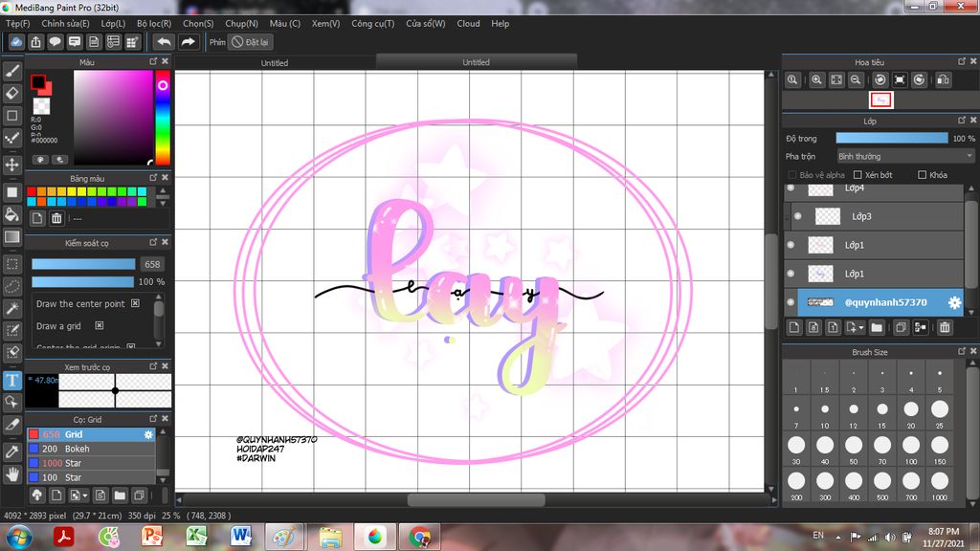
Task: Undock the Lớp layer panel
Action: [x=961, y=120]
